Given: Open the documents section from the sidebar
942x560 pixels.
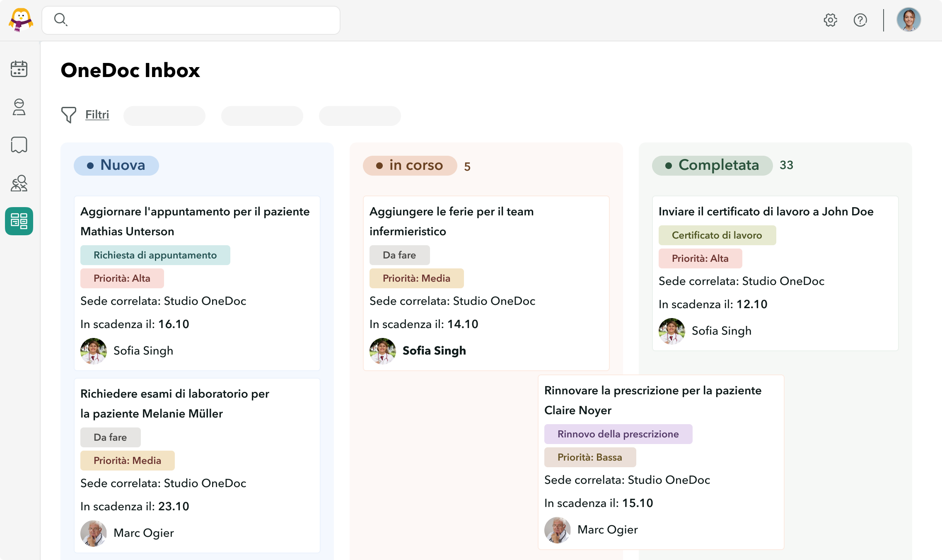Looking at the screenshot, I should (x=19, y=145).
